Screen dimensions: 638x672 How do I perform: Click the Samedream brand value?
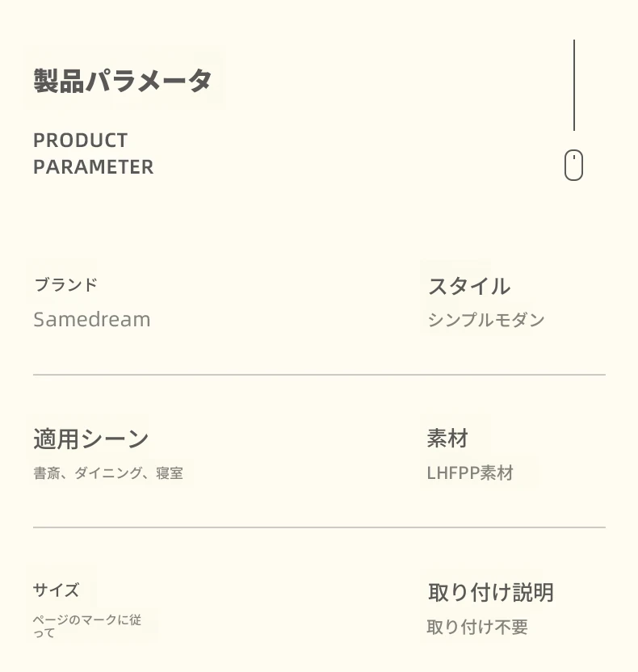coord(92,320)
